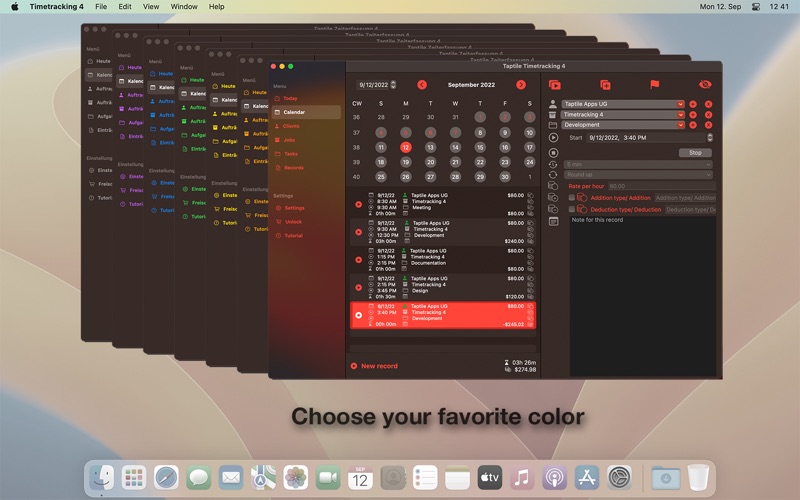Select day 30 in the calendar
800x500 pixels.
click(505, 177)
